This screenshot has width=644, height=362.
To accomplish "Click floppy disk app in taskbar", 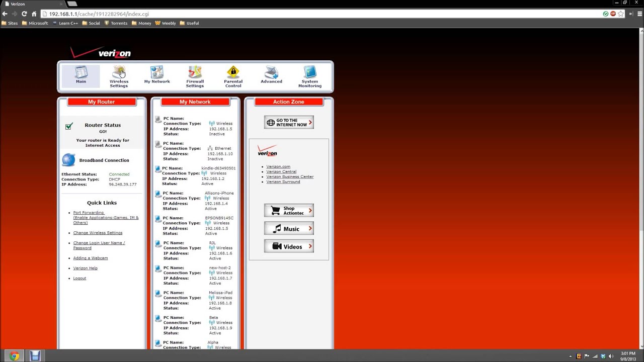I will point(35,356).
